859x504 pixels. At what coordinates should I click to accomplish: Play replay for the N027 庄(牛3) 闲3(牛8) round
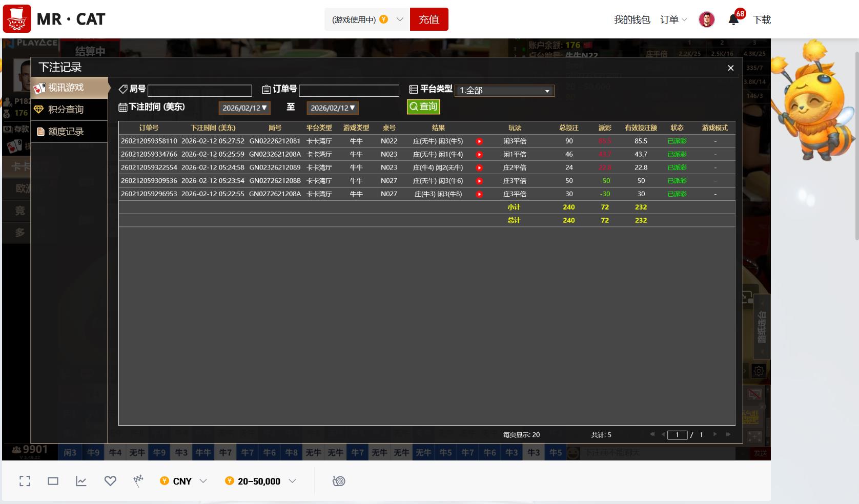479,194
